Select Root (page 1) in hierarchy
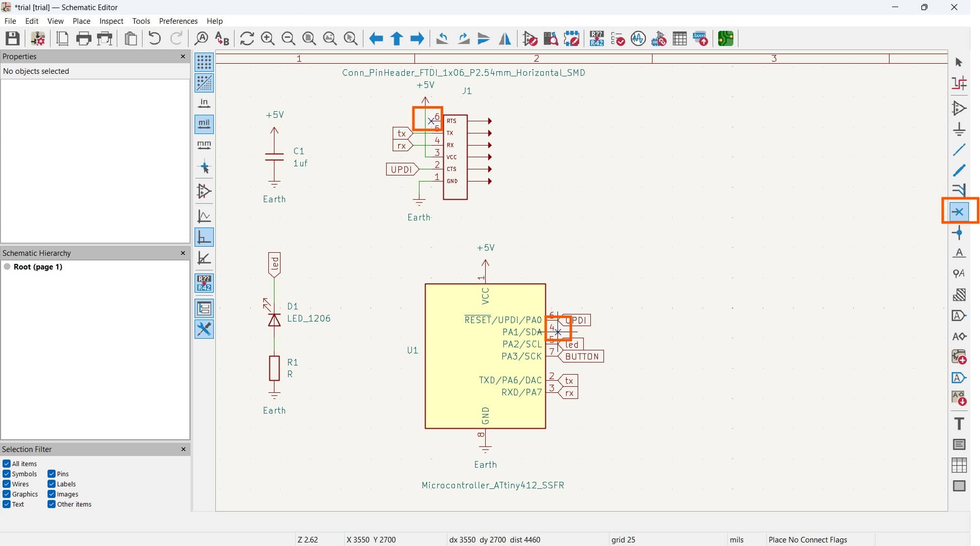Screen dimensions: 980x546 [37, 266]
